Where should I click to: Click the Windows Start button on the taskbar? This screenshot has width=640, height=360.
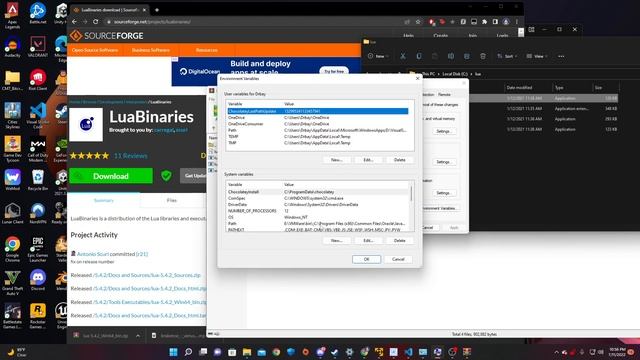coord(173,352)
